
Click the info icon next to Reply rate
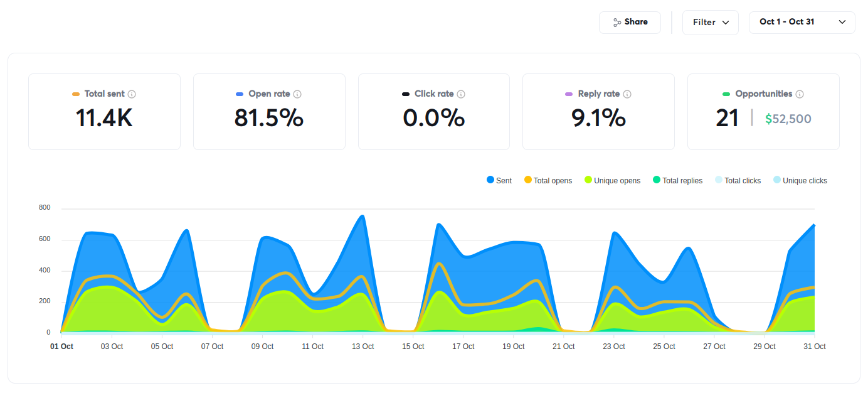pos(627,94)
